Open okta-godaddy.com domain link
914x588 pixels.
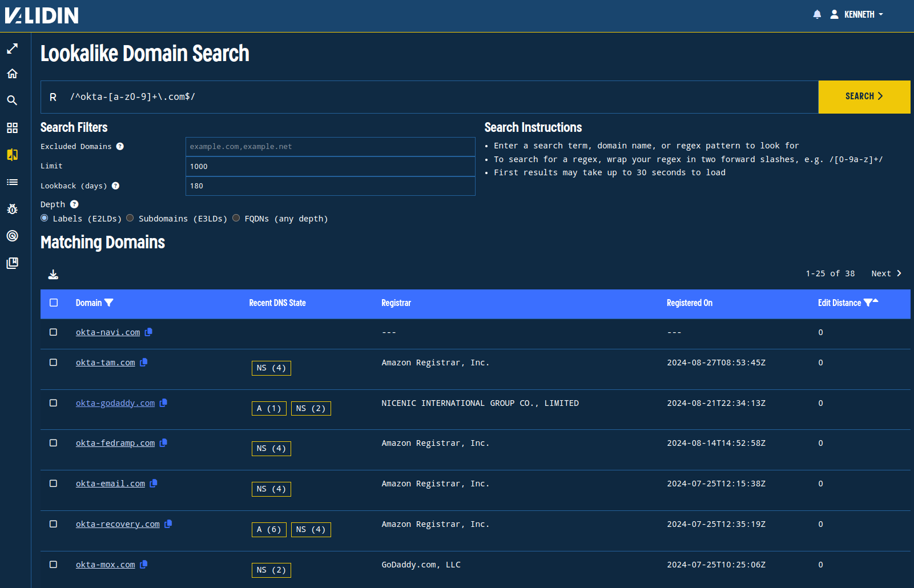click(x=115, y=403)
